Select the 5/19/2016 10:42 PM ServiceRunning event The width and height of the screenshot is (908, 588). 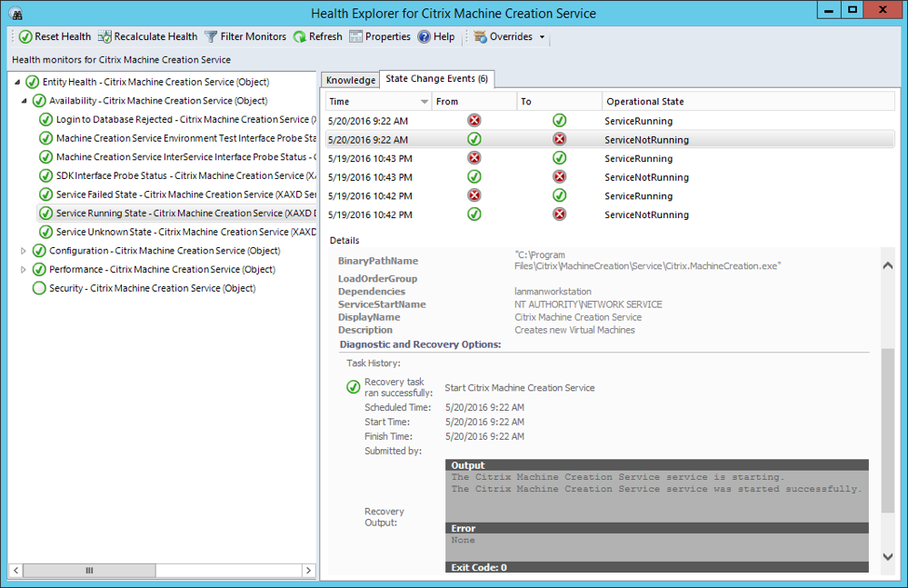coord(610,196)
